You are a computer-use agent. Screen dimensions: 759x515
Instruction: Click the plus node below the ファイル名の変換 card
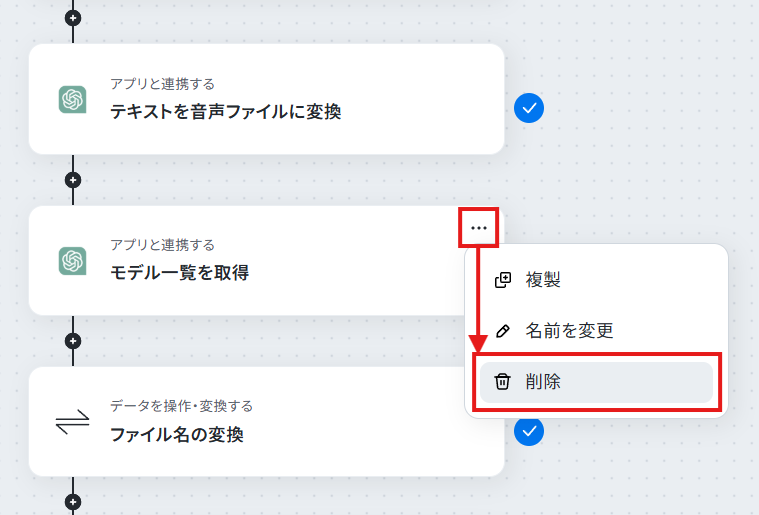pyautogui.click(x=73, y=502)
